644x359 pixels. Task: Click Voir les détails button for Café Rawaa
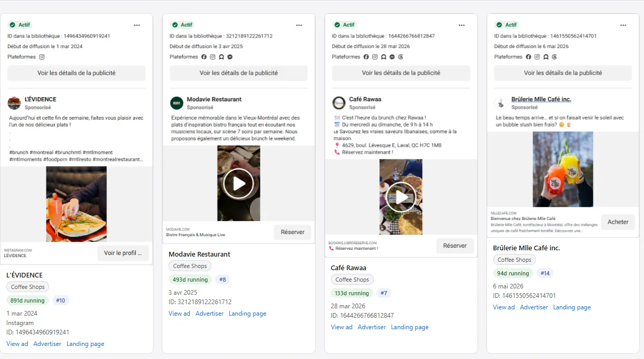(401, 73)
